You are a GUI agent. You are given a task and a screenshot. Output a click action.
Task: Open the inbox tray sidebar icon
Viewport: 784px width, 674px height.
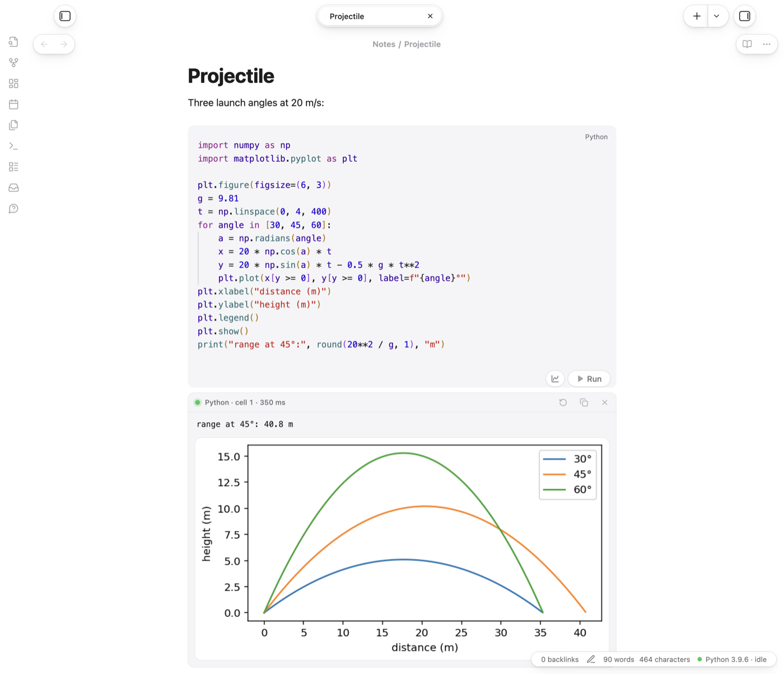(x=13, y=188)
